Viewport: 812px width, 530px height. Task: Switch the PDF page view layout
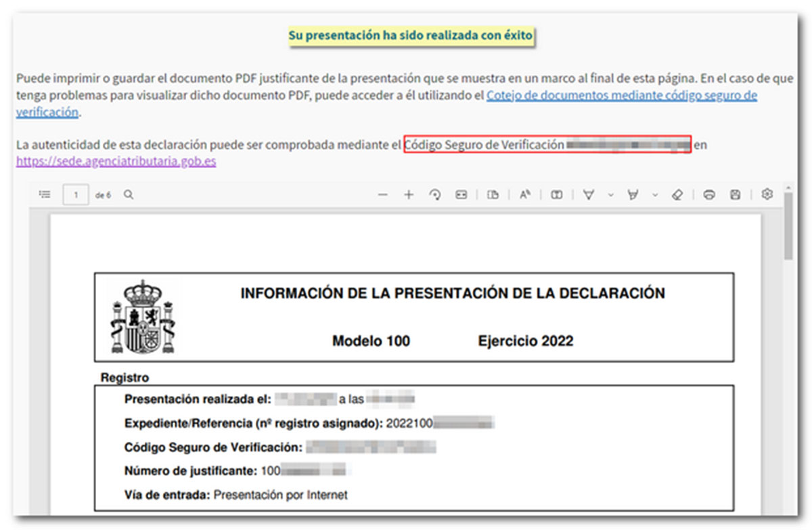493,195
